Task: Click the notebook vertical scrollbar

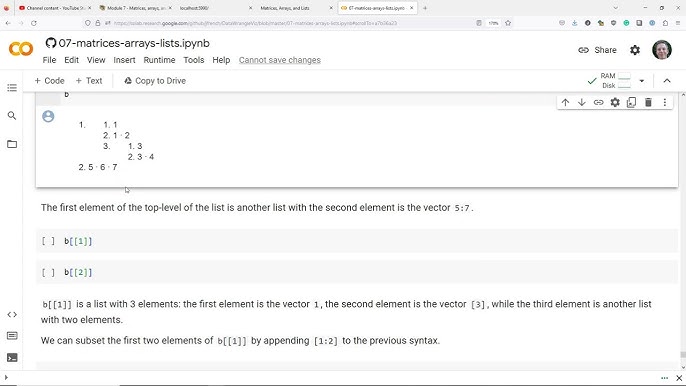Action: [x=683, y=228]
